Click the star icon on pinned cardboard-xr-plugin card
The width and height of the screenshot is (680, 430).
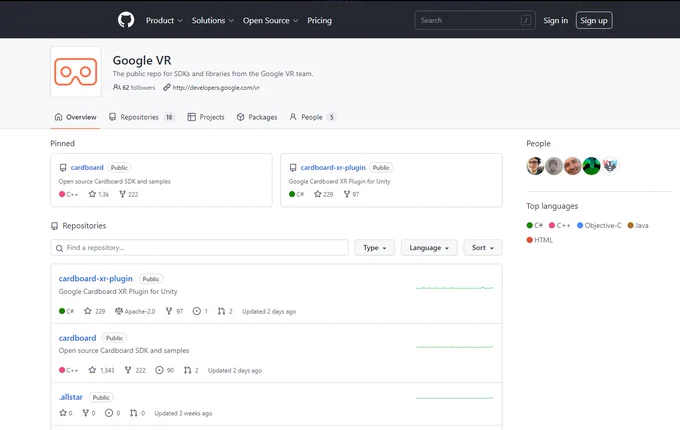tap(317, 194)
